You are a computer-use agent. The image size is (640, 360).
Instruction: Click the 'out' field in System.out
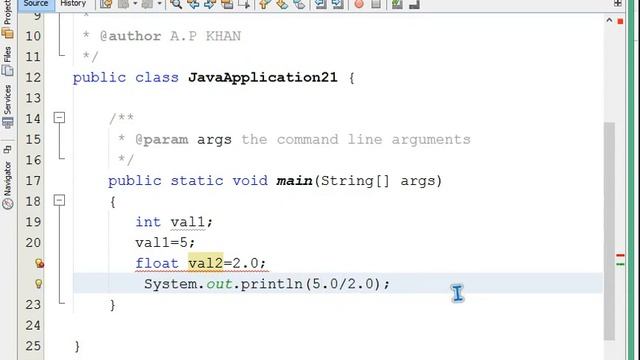coord(219,284)
